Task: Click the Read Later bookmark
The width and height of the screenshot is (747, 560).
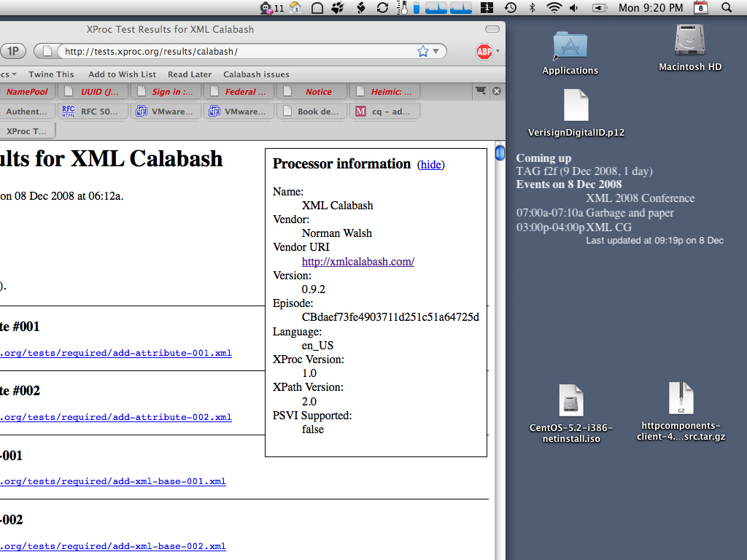Action: click(x=190, y=74)
